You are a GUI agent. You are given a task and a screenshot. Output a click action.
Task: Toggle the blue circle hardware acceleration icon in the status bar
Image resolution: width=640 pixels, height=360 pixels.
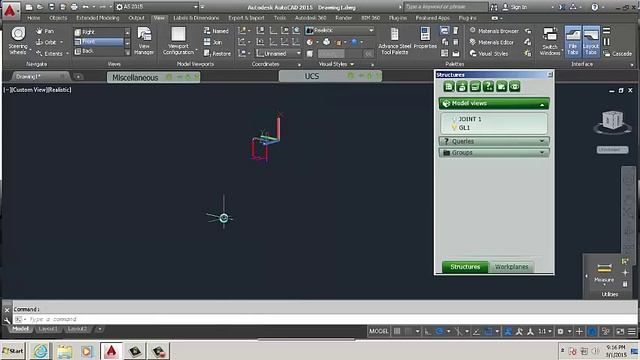(592, 331)
